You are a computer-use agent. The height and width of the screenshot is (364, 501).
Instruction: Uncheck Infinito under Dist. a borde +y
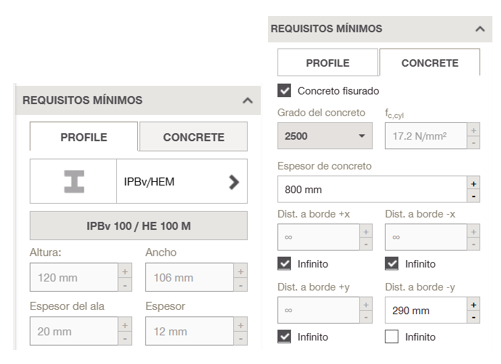tap(284, 337)
